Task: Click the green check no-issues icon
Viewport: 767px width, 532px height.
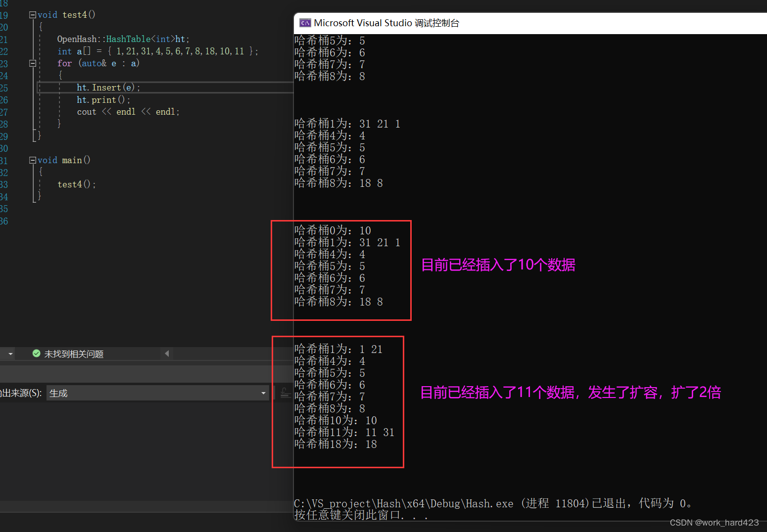Action: pyautogui.click(x=36, y=354)
